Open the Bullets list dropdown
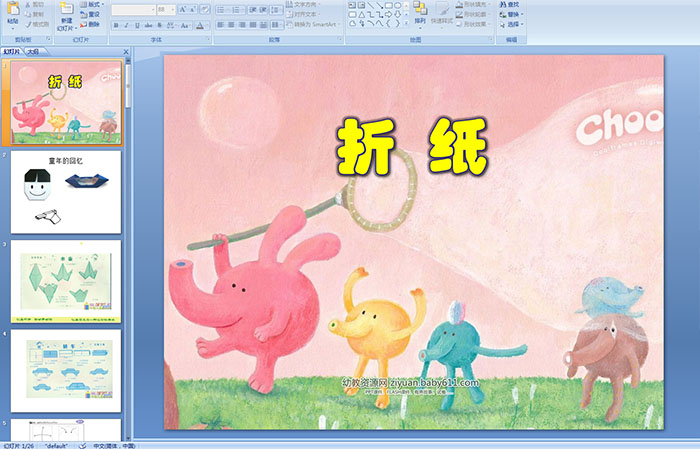 tap(224, 9)
